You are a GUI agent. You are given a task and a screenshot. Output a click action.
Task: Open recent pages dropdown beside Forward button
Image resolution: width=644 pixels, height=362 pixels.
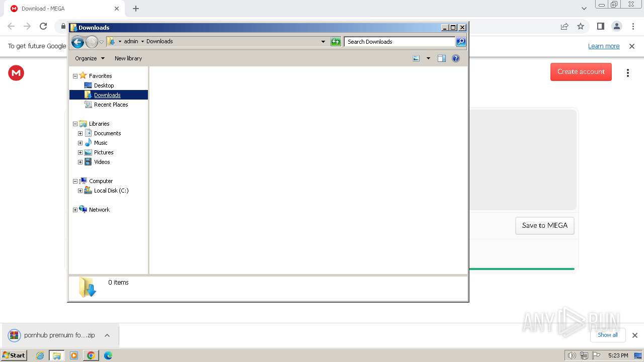tap(101, 42)
